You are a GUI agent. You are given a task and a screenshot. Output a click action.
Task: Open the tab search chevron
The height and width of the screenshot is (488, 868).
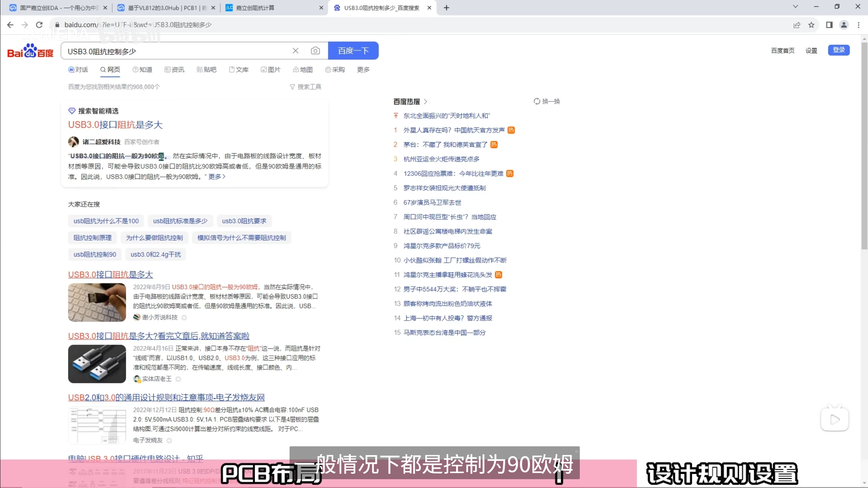(x=795, y=7)
